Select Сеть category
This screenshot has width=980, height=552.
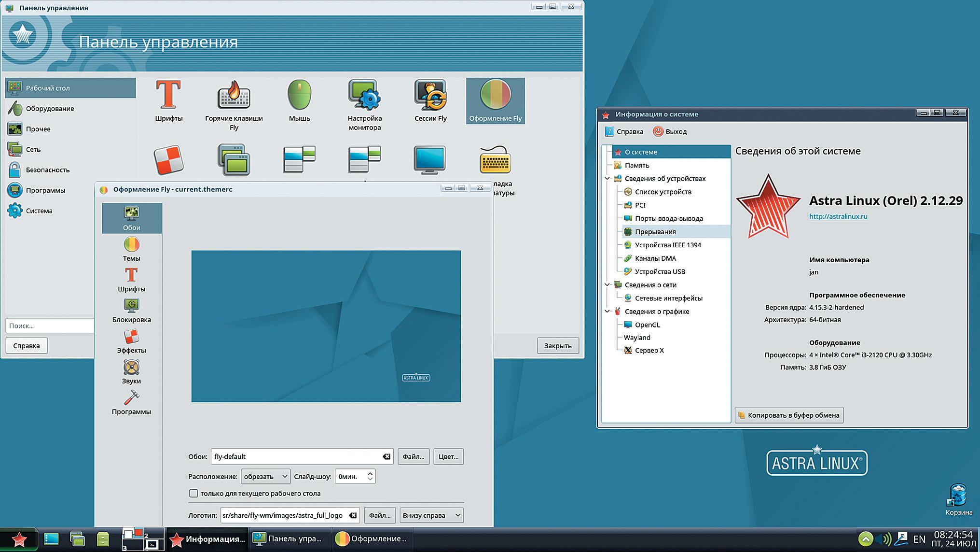pyautogui.click(x=70, y=149)
